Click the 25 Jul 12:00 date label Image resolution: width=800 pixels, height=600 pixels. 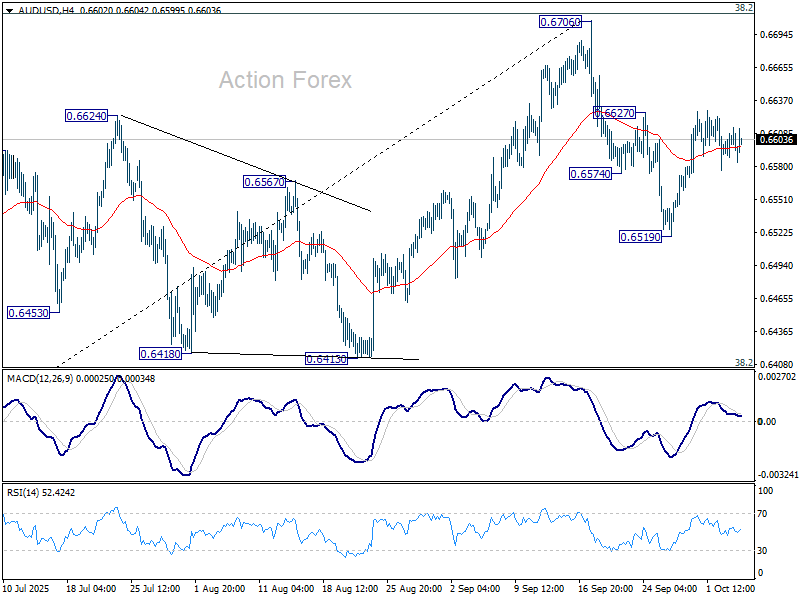(155, 588)
